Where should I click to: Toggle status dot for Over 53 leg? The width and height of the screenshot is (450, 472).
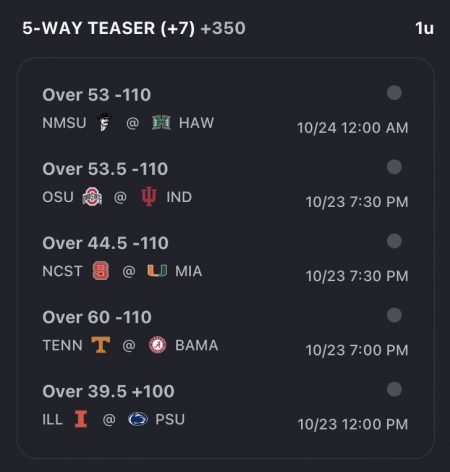pyautogui.click(x=394, y=93)
